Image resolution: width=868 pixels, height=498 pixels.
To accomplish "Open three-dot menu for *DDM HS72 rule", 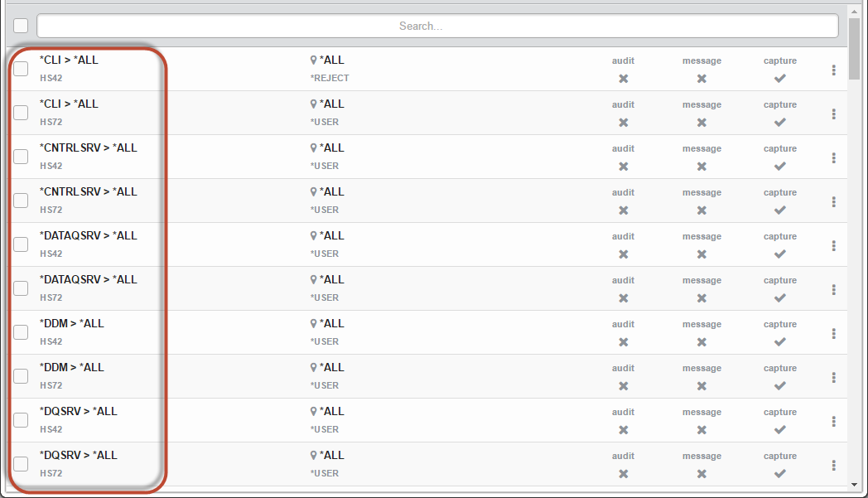I will point(834,377).
